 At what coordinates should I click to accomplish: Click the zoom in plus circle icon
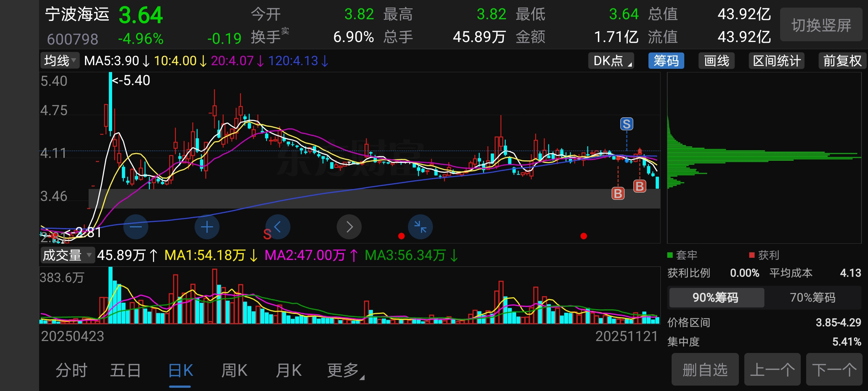point(207,227)
